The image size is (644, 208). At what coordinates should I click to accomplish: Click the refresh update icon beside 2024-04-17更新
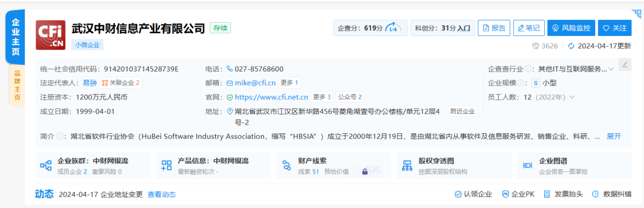click(571, 46)
